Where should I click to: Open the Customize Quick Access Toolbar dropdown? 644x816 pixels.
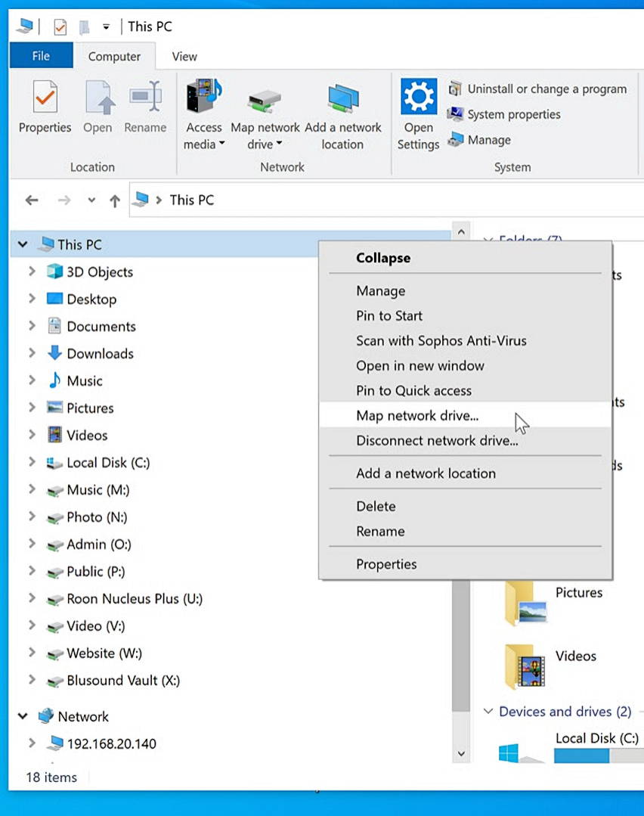click(106, 26)
